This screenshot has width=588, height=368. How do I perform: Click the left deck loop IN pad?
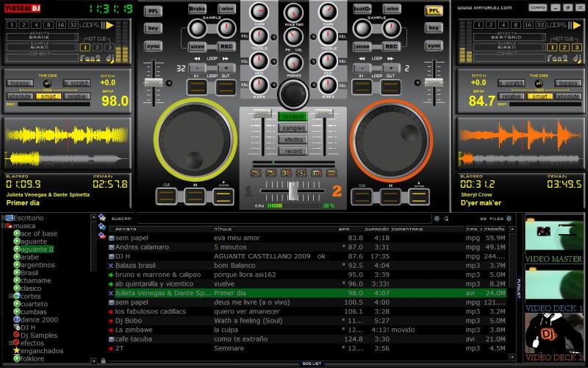(x=197, y=87)
